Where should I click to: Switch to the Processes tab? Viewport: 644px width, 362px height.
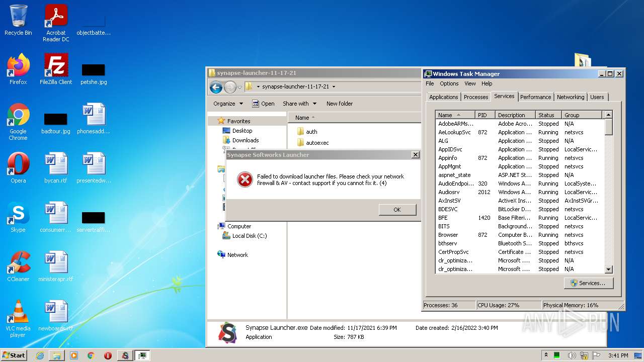pos(476,97)
